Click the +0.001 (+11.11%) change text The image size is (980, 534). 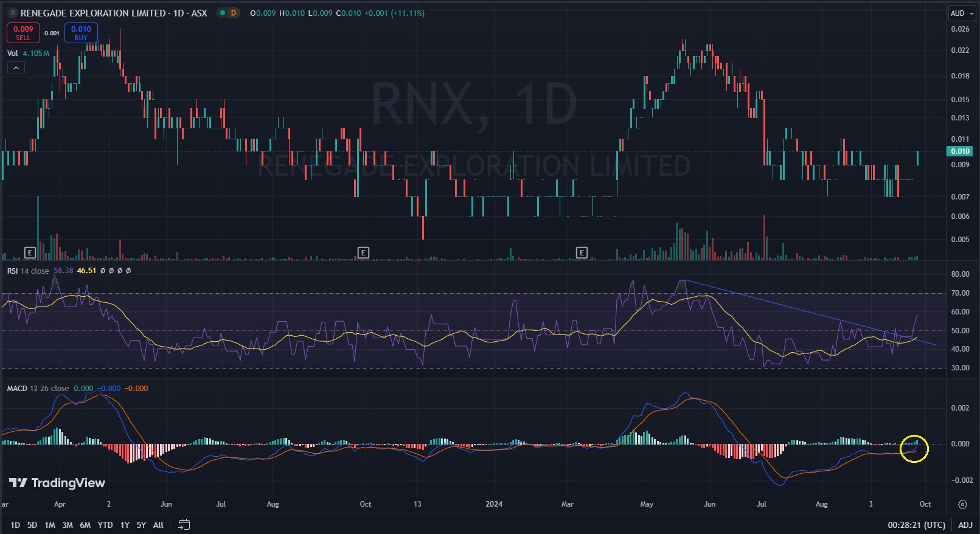click(394, 13)
